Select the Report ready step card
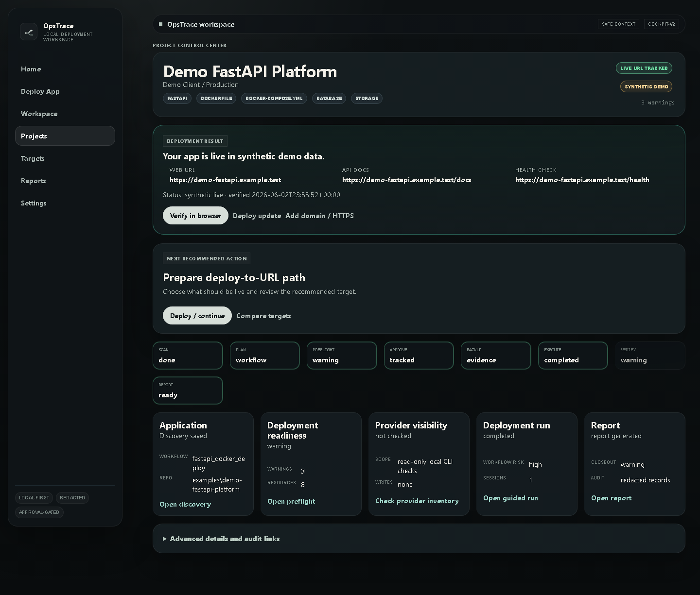The height and width of the screenshot is (595, 700). point(188,391)
